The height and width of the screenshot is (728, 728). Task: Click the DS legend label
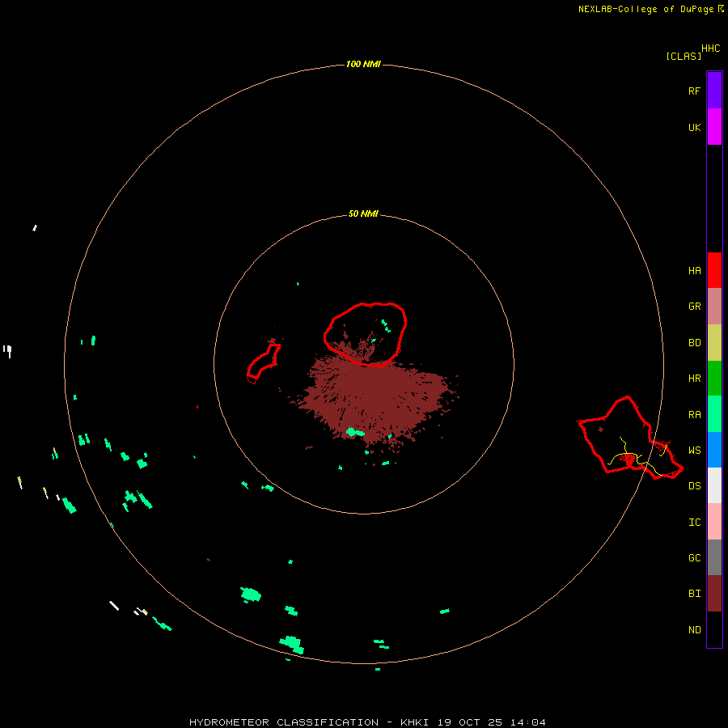(x=694, y=486)
